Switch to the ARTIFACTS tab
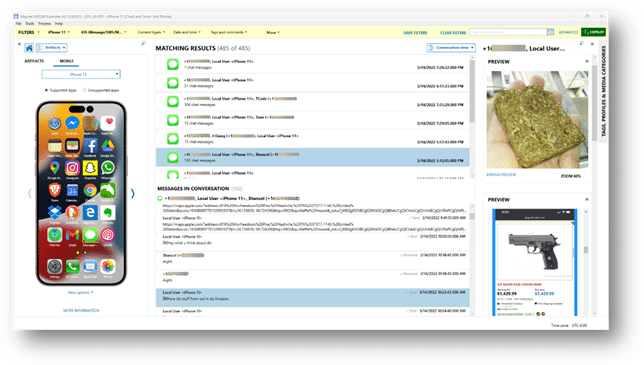 (x=34, y=61)
